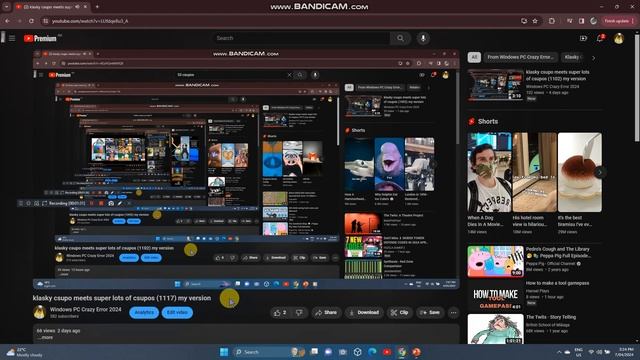Click the page vertical scrollbar

pos(637,87)
